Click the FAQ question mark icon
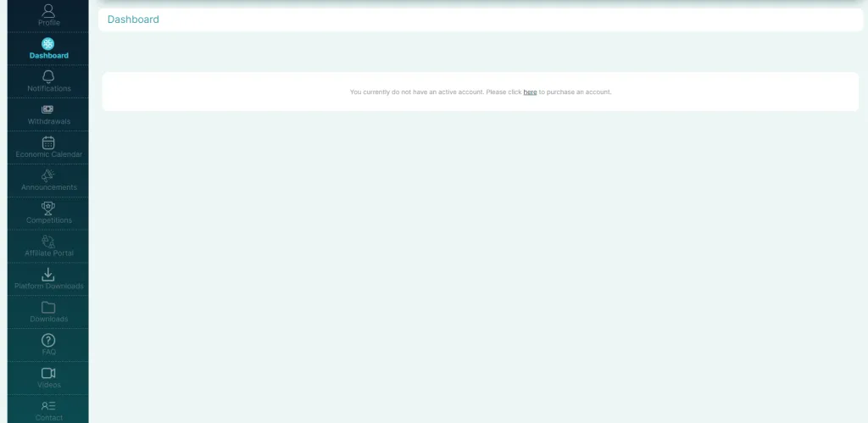Screen dimensions: 868x423 click(48, 340)
